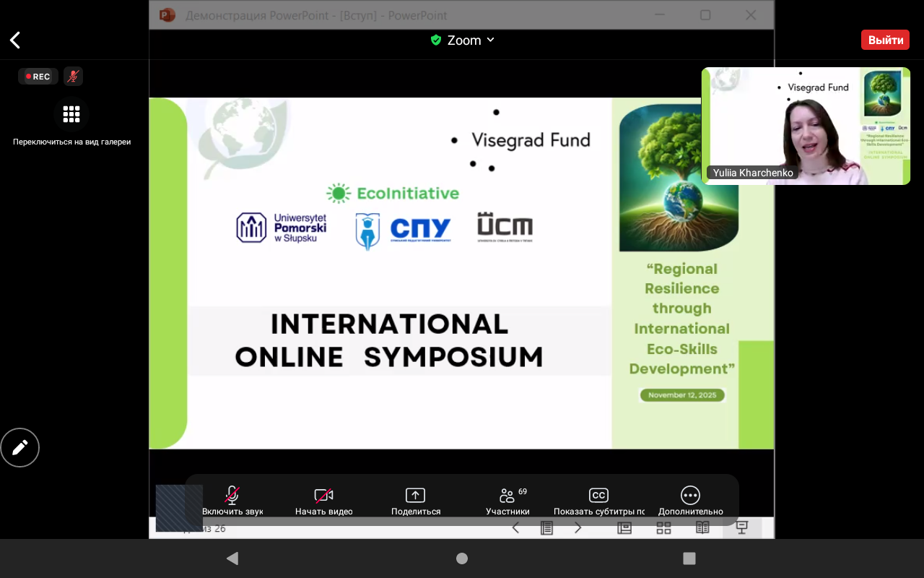The image size is (924, 578).
Task: Start camera with Начать видео
Action: pos(323,496)
